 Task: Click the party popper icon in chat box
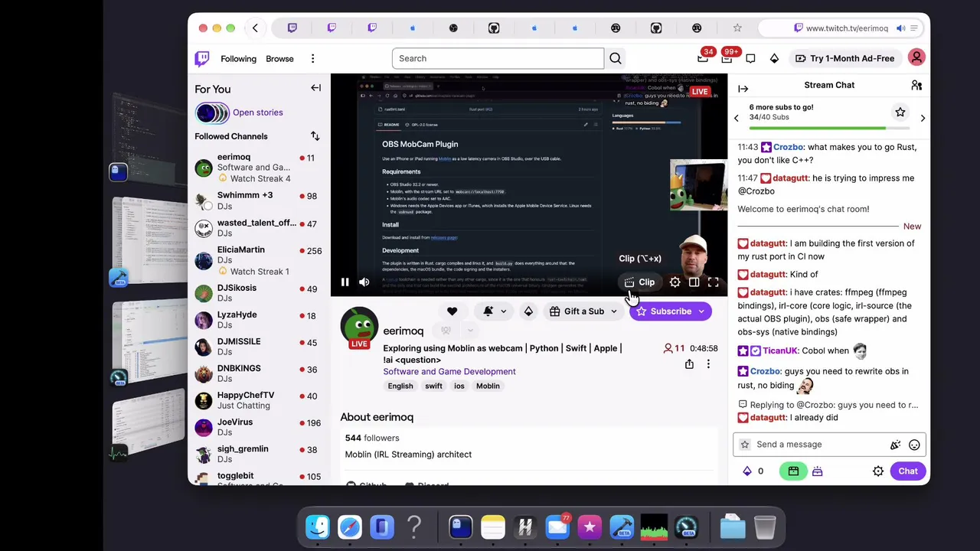[x=895, y=445]
